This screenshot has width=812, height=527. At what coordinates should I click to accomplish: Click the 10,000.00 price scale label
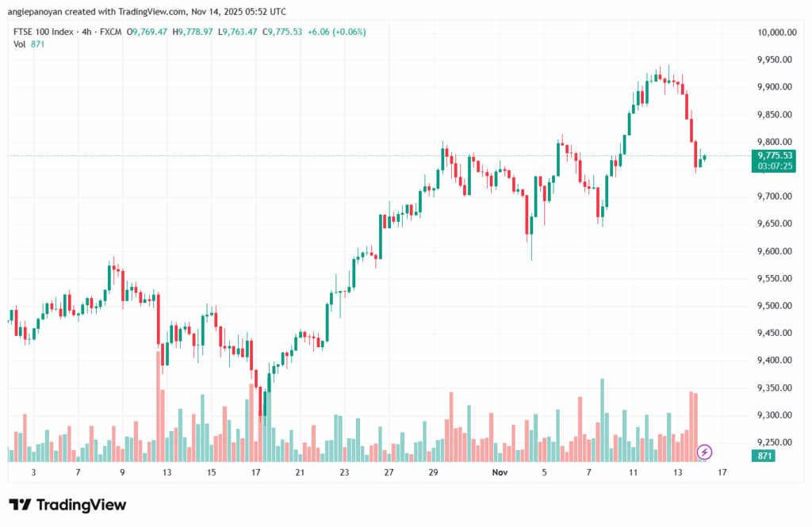(x=776, y=32)
